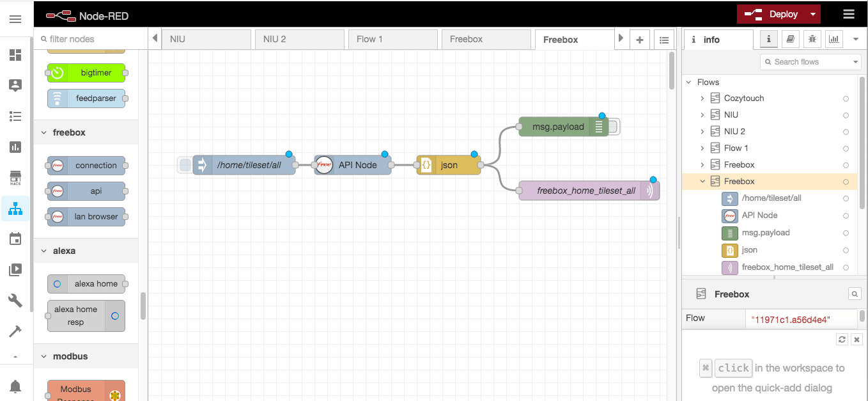Open the Developer tools wrench icon

[15, 301]
